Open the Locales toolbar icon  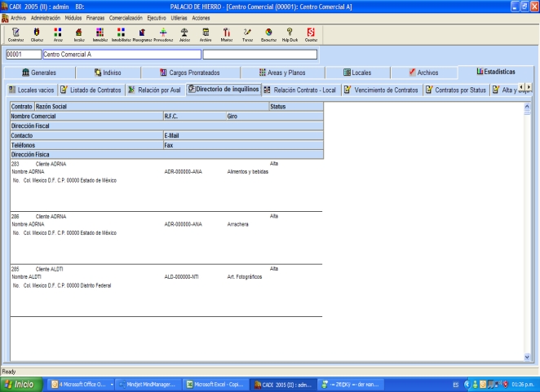coord(79,34)
